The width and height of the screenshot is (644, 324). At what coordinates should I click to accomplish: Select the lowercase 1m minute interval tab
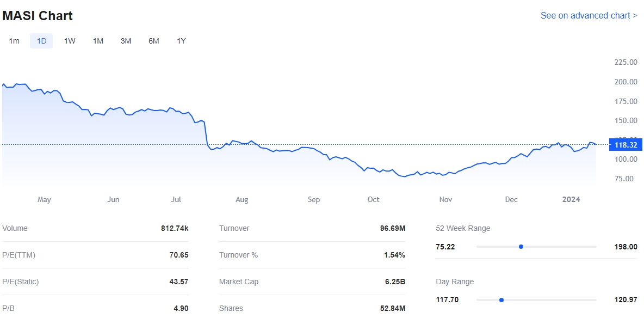(14, 41)
